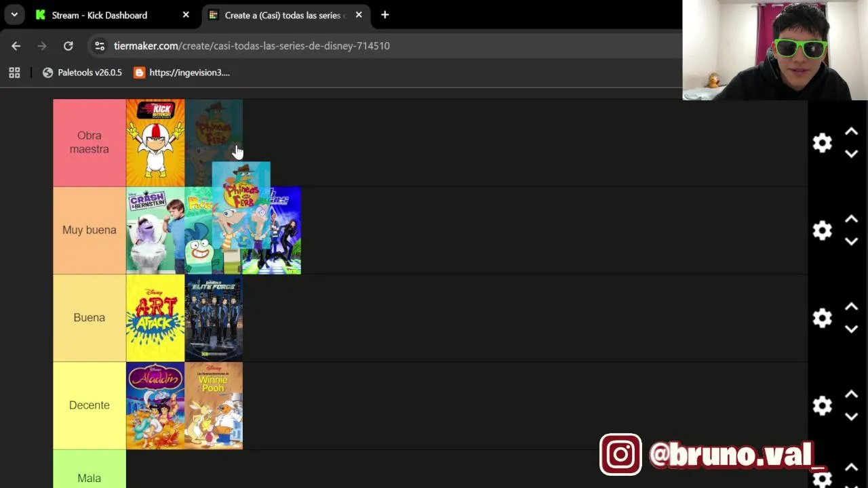
Task: Move Obra maestra tier up
Action: coord(852,131)
